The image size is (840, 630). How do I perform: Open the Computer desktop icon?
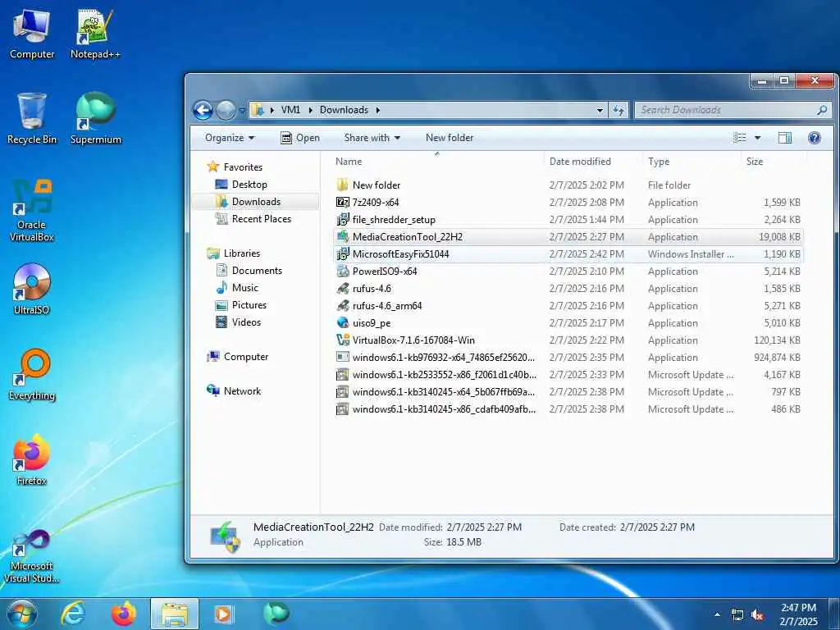(32, 34)
